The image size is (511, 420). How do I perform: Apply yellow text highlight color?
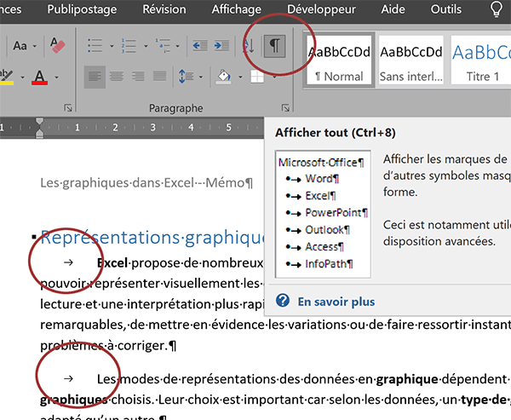pos(7,77)
